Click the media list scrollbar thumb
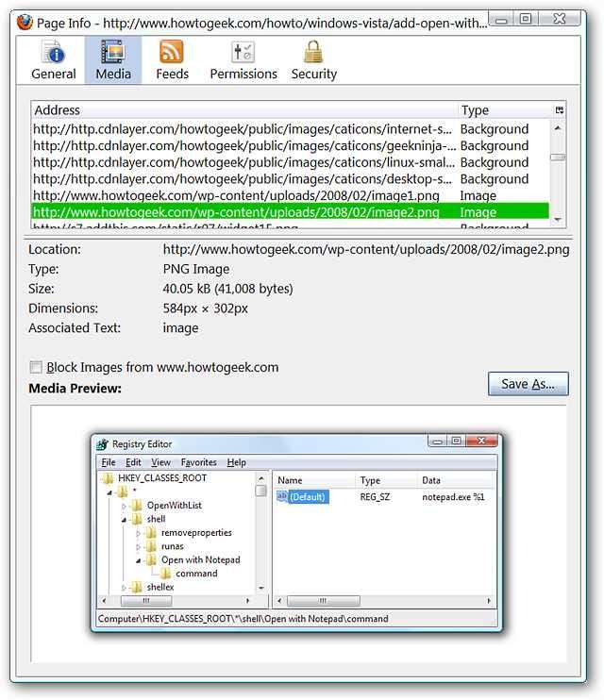This screenshot has width=604, height=700. coord(558,158)
